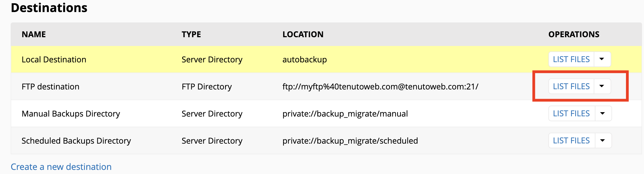Viewport: 644px width, 174px height.
Task: Click the OPERATIONS column header
Action: (x=574, y=34)
